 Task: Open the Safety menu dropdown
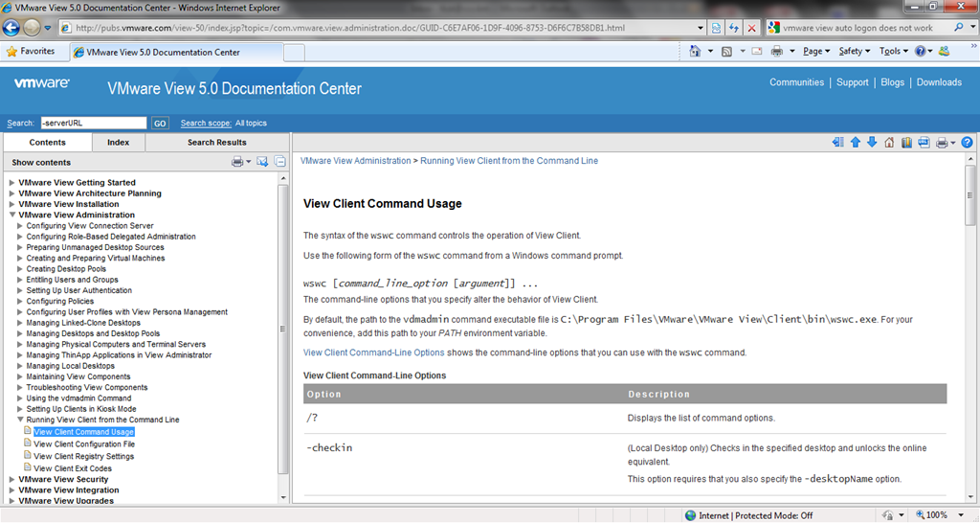click(855, 52)
